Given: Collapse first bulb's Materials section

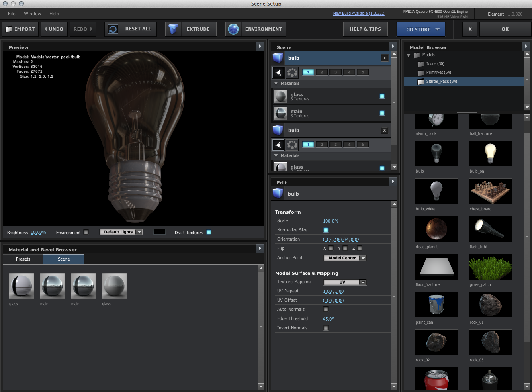Looking at the screenshot, I should [276, 83].
